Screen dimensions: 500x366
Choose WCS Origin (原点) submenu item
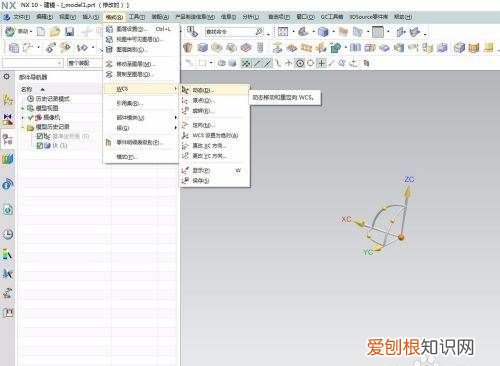click(x=215, y=100)
